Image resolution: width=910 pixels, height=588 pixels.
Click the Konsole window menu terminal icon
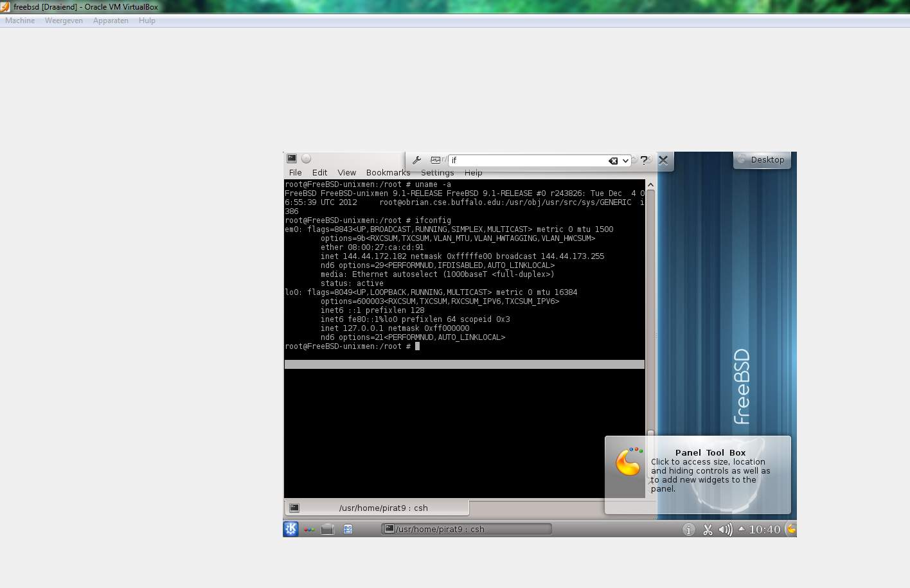pos(292,158)
